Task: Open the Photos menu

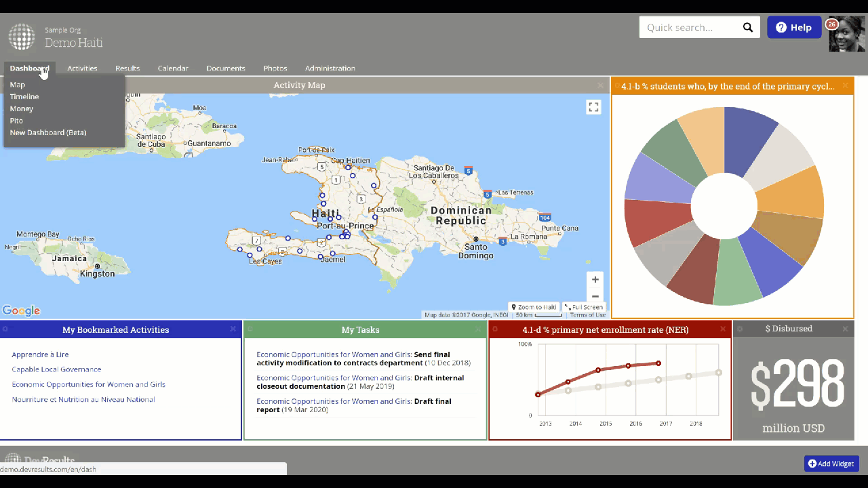Action: coord(275,68)
